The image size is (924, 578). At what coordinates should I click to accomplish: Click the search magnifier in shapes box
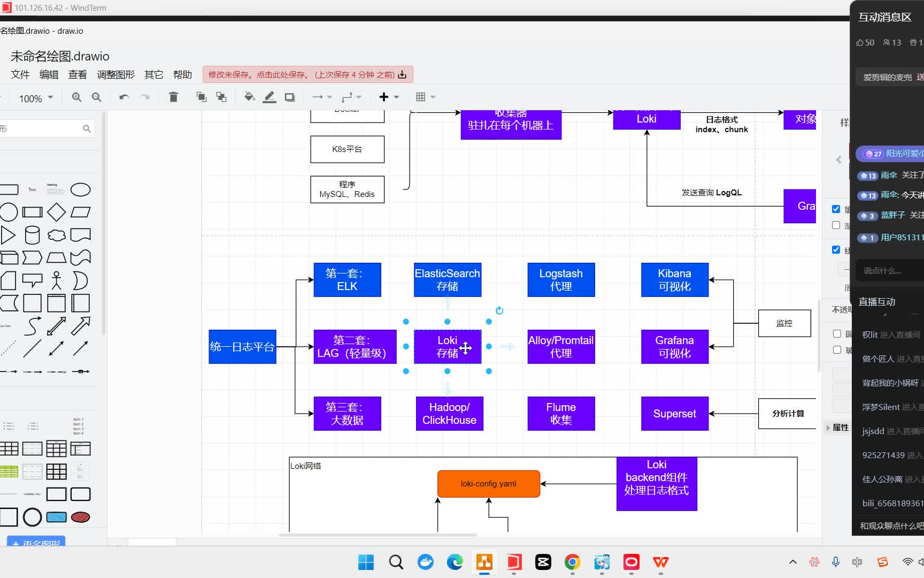click(x=87, y=128)
